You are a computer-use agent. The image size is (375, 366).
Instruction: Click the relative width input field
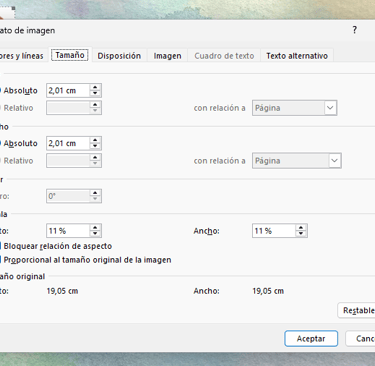tap(68, 161)
